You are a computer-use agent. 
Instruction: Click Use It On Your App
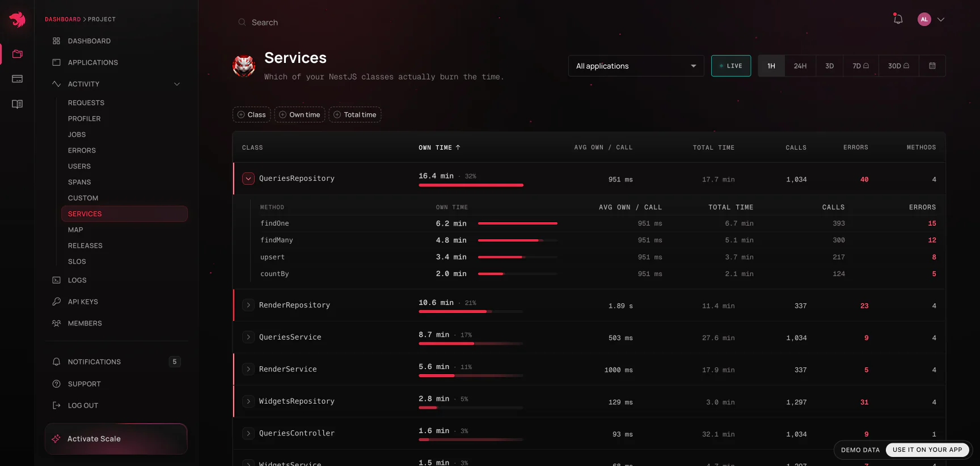tap(927, 450)
